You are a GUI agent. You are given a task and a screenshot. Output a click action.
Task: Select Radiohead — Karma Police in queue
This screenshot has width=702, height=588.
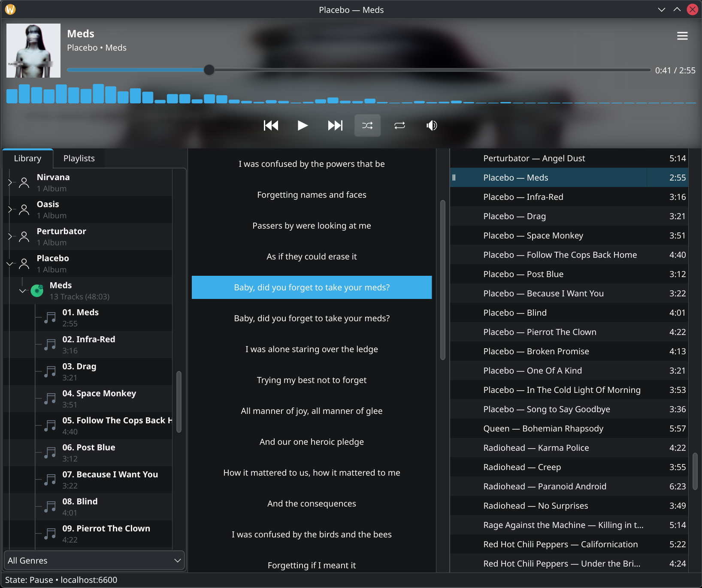click(569, 448)
